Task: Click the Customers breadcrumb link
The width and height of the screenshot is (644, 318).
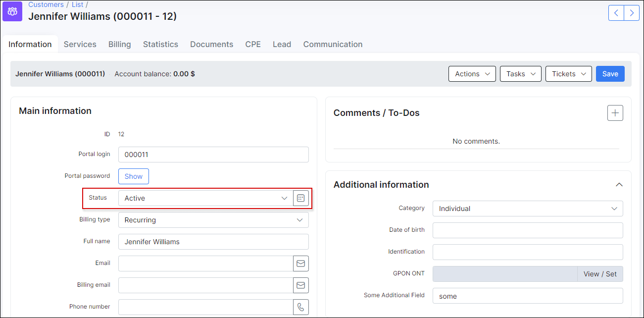Action: [x=46, y=4]
